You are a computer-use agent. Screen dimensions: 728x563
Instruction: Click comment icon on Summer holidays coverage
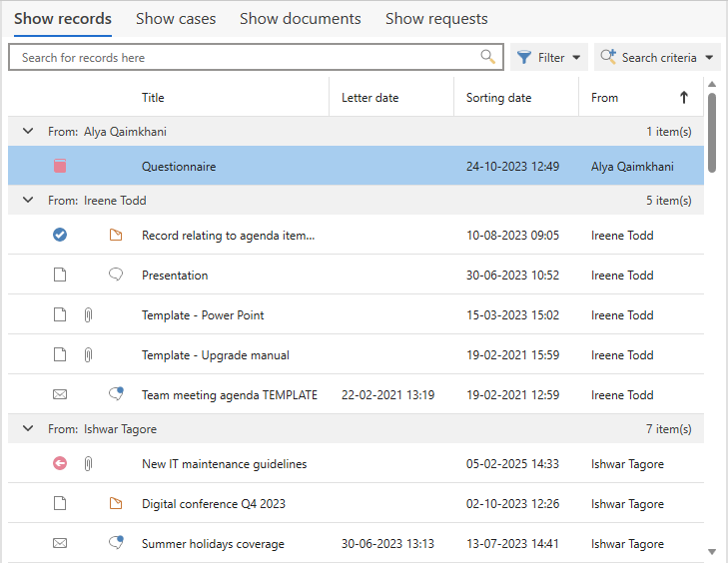point(116,544)
